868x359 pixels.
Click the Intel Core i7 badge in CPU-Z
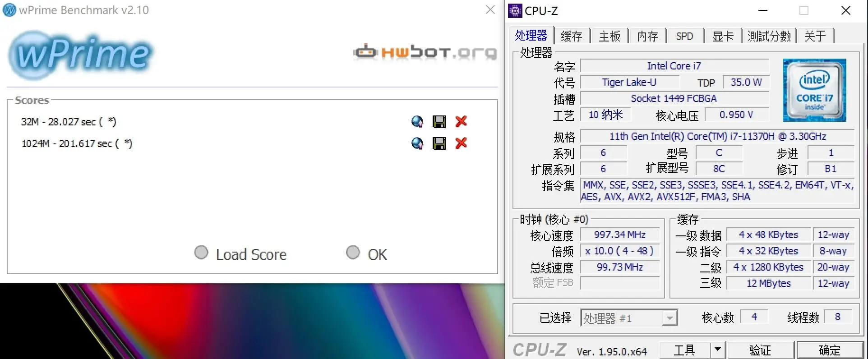coord(814,90)
